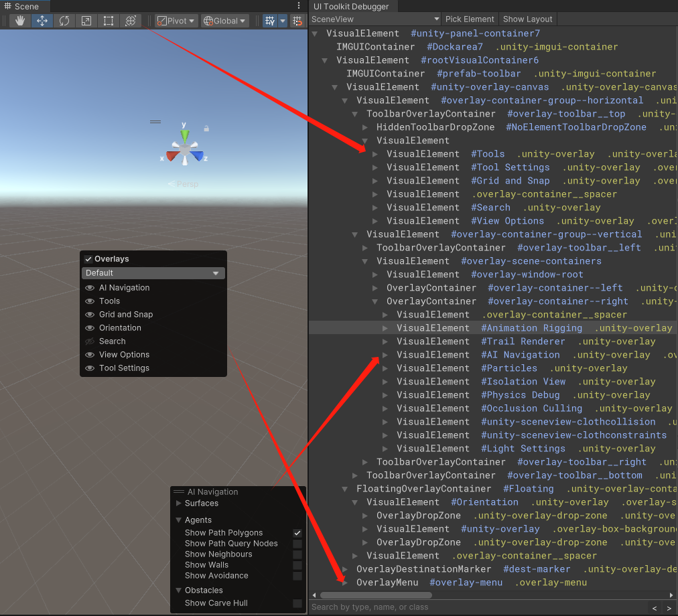This screenshot has width=678, height=616.
Task: Show the hidden Search overlay
Action: pos(90,341)
